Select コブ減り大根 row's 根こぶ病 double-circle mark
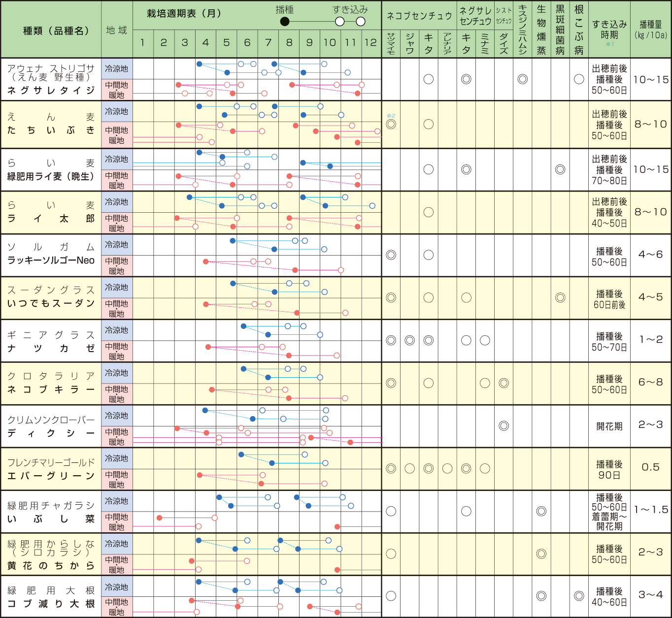The image size is (672, 618). point(579,596)
